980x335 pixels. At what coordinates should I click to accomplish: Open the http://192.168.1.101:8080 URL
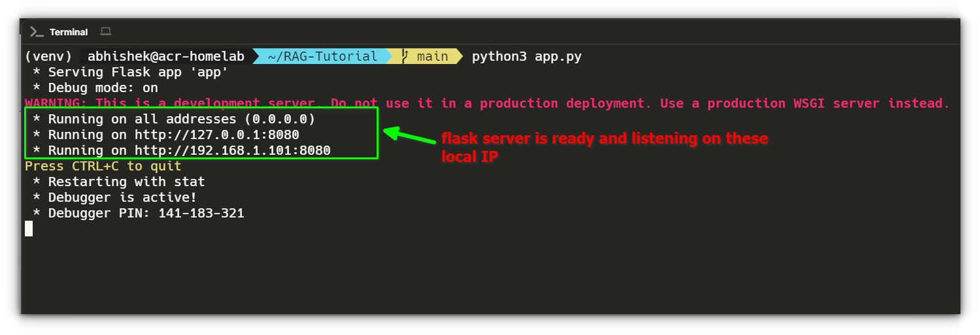pyautogui.click(x=232, y=150)
